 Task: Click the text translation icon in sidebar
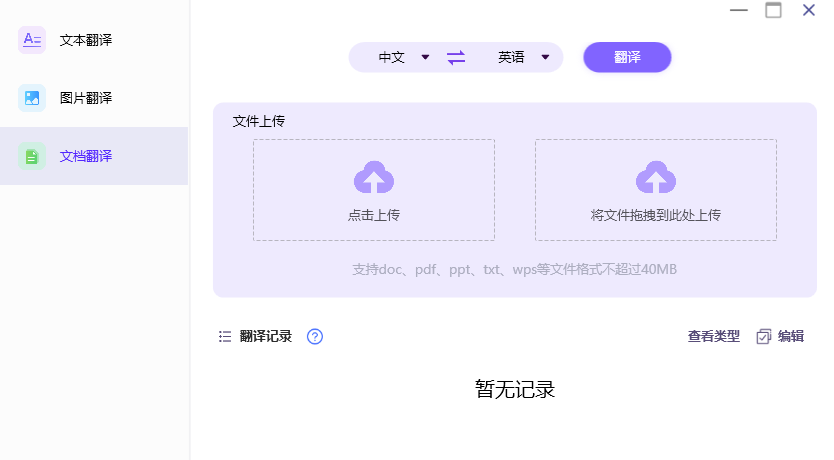click(x=32, y=40)
